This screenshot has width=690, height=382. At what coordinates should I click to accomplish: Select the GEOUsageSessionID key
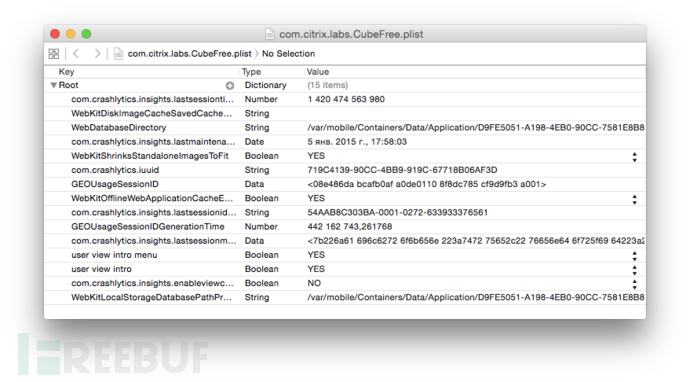(x=115, y=184)
